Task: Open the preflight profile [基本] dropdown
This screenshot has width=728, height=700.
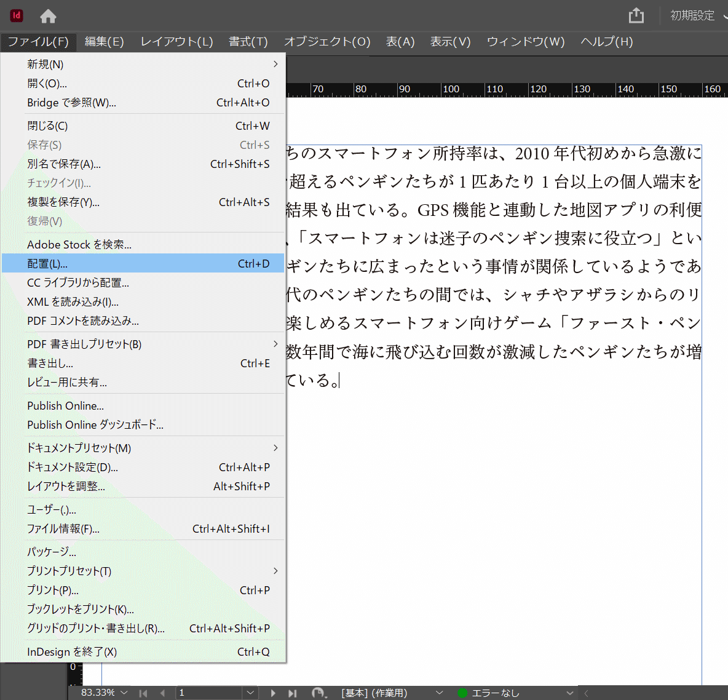Action: tap(439, 693)
